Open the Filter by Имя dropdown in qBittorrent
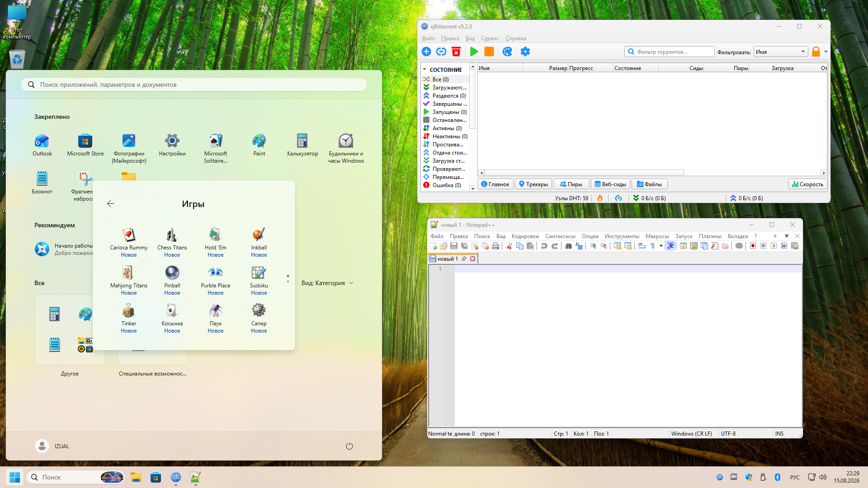868x488 pixels. (x=781, y=52)
